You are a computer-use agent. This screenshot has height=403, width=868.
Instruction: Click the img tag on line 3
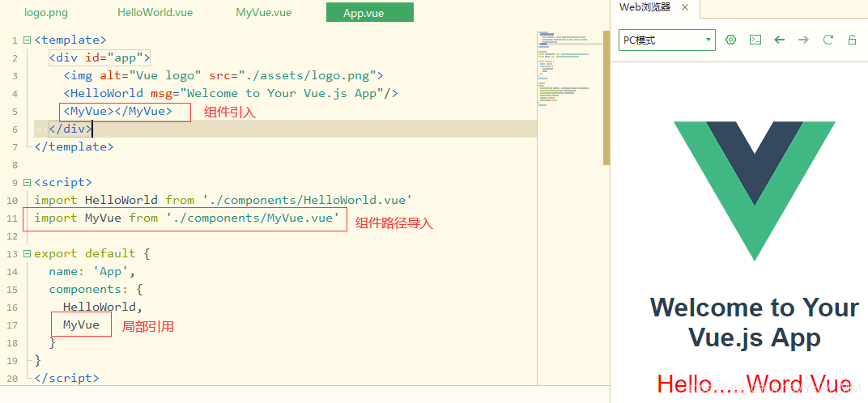point(223,75)
